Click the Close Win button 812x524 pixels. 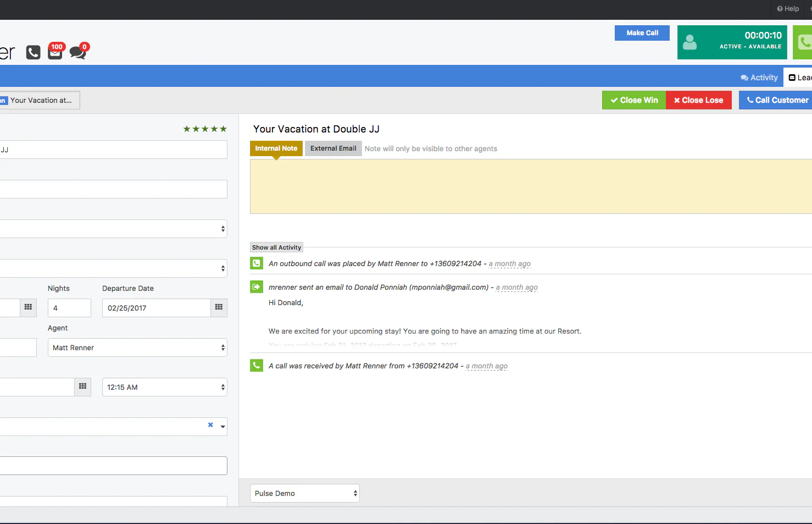point(634,100)
